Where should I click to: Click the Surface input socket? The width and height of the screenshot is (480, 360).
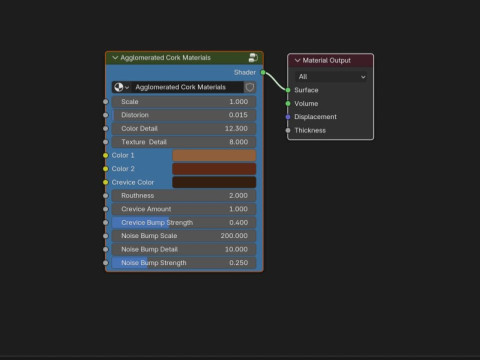[x=288, y=90]
